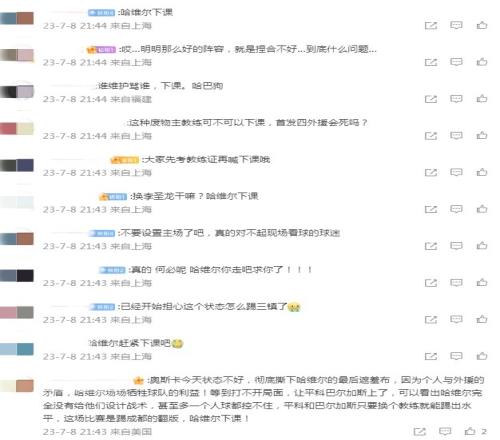The width and height of the screenshot is (500, 440).
Task: Like the comment 哈维尔下课 at top
Action: tap(482, 25)
